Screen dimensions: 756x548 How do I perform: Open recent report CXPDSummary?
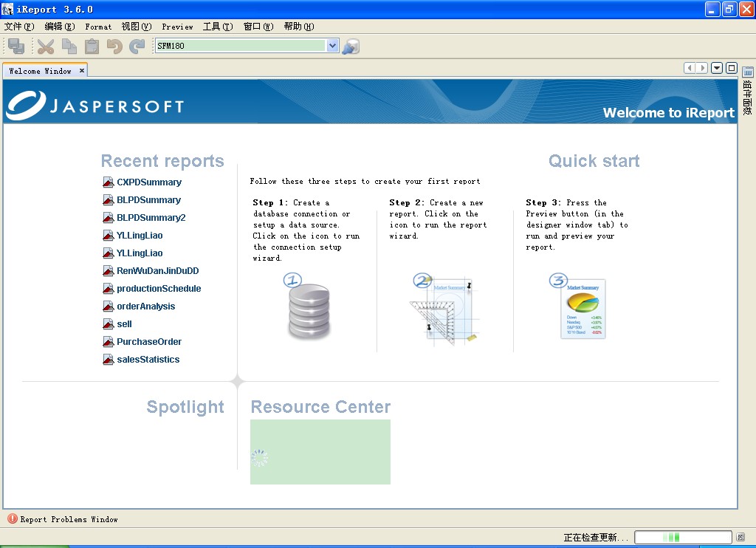point(149,182)
